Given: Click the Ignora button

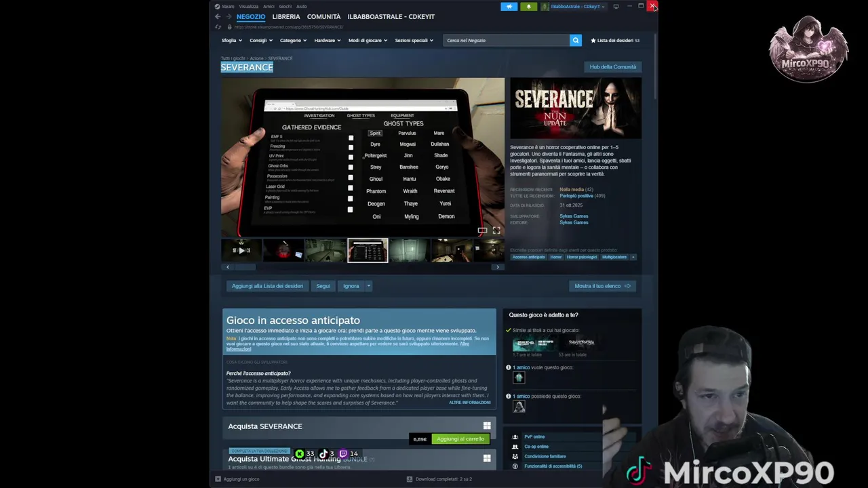Looking at the screenshot, I should 351,286.
